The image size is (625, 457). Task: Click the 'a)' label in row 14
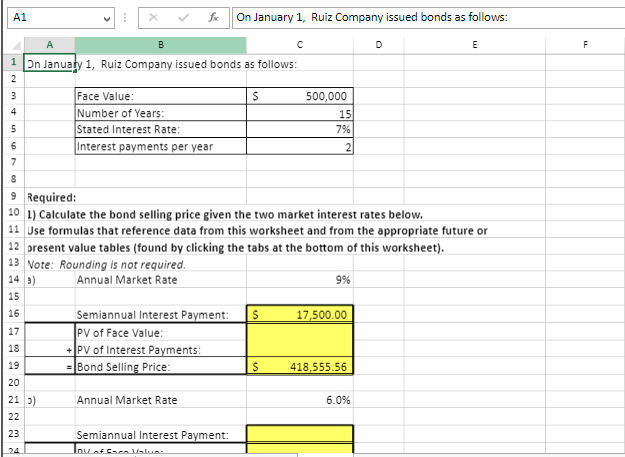pyautogui.click(x=31, y=280)
